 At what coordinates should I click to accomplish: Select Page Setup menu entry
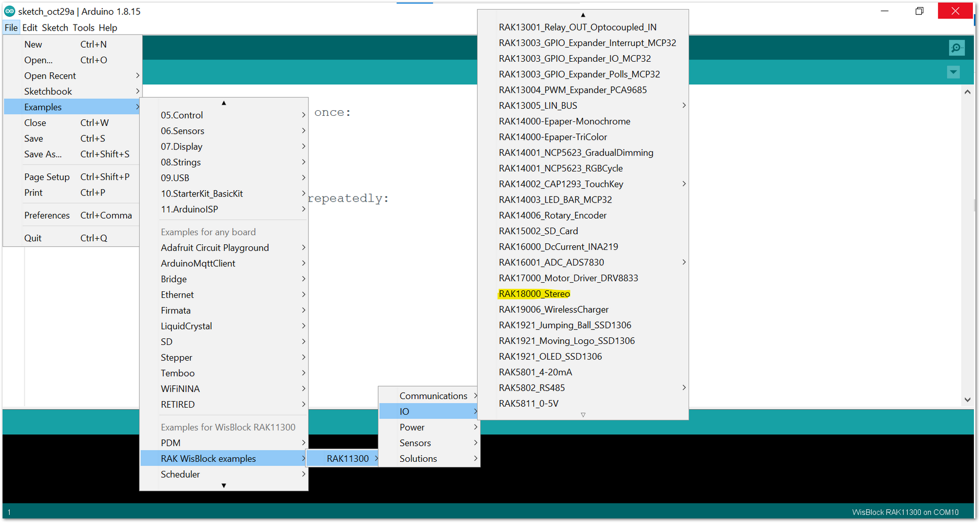(x=72, y=177)
